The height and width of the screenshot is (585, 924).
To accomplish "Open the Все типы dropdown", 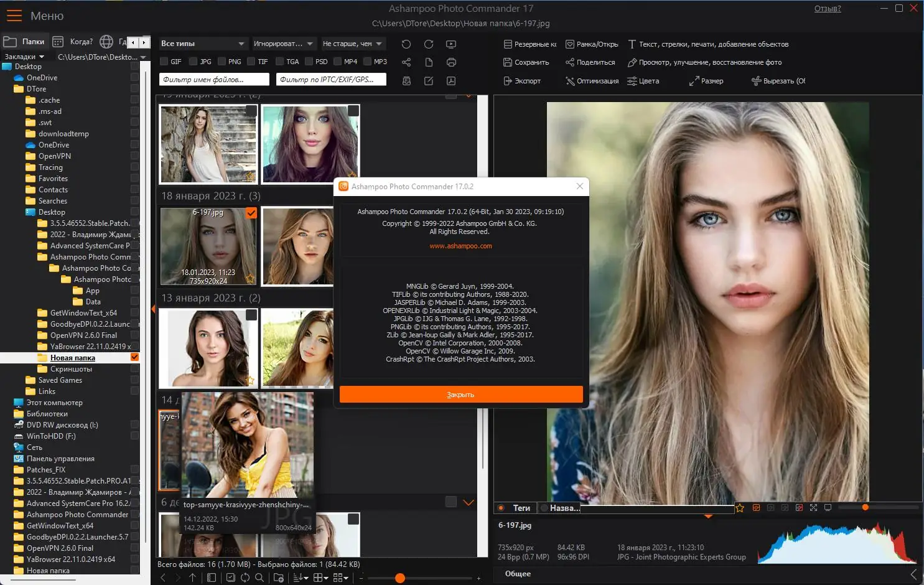I will [203, 44].
